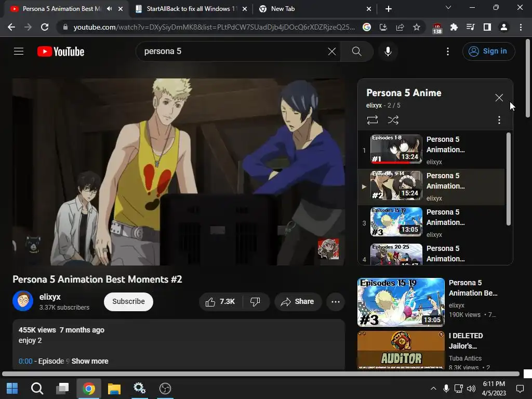Image resolution: width=532 pixels, height=399 pixels.
Task: Open the YouTube guide hamburger menu
Action: coord(19,51)
